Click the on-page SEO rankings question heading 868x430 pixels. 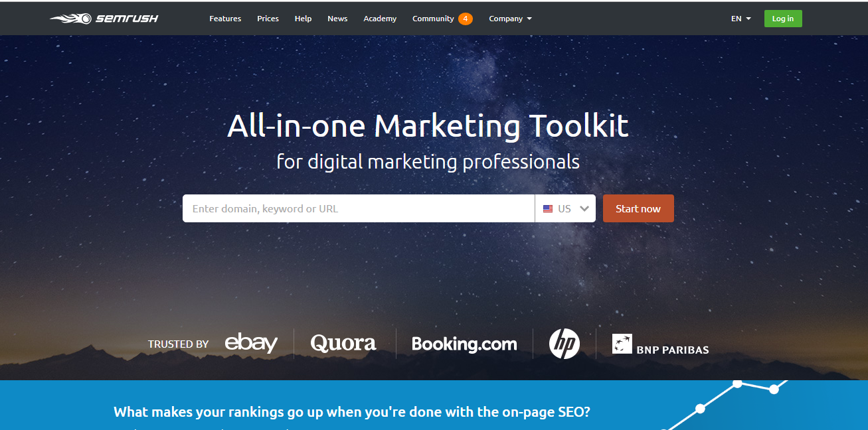(352, 411)
